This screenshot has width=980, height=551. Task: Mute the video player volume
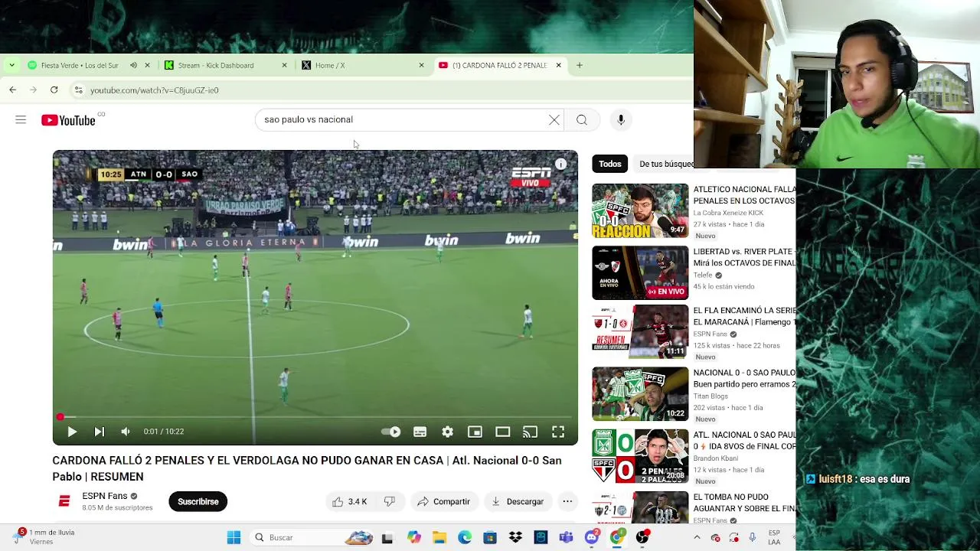126,432
